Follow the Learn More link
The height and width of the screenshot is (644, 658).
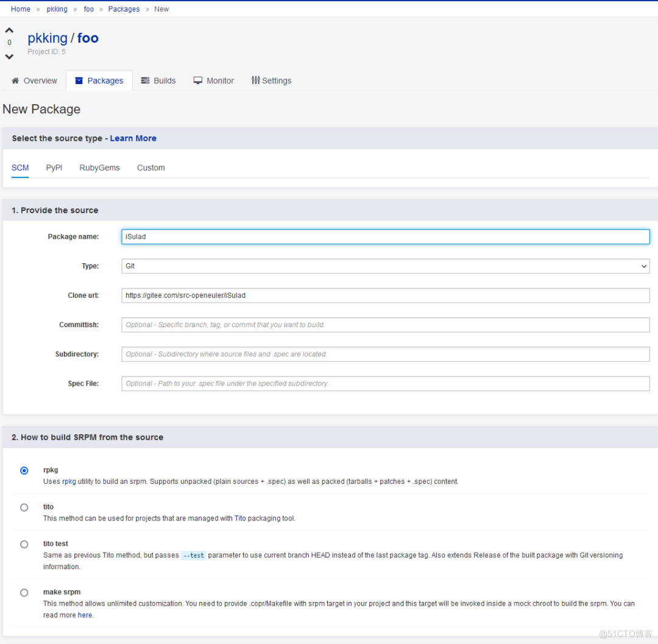133,138
